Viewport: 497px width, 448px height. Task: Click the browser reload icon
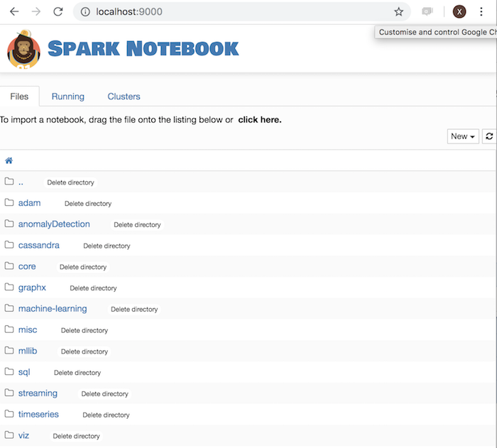click(x=58, y=12)
